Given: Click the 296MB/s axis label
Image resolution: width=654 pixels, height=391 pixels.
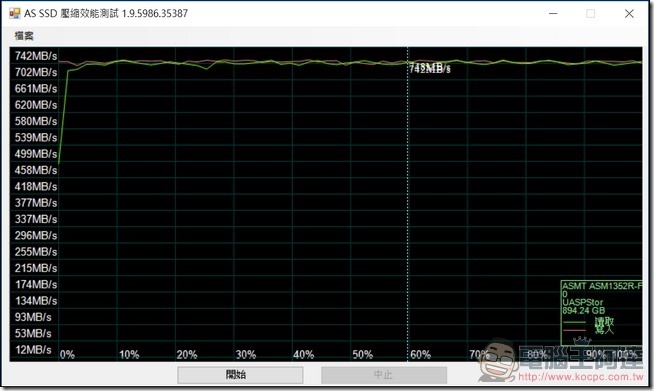Looking at the screenshot, I should pos(36,235).
